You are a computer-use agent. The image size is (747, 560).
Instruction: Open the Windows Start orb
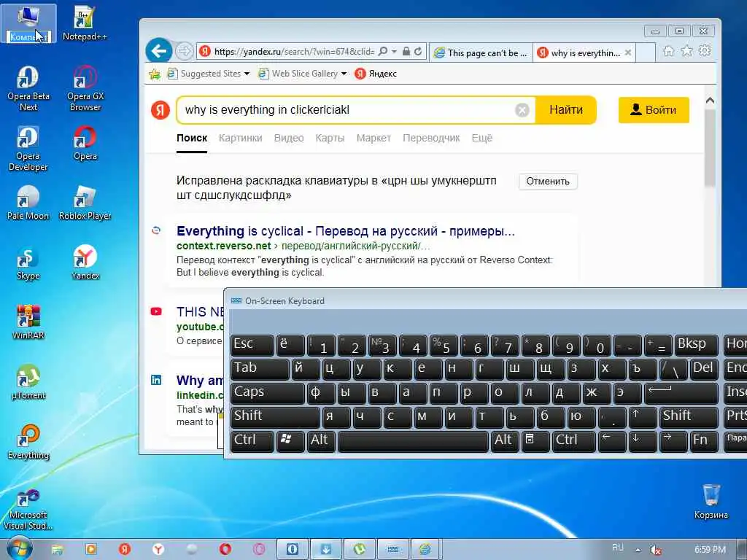[x=20, y=548]
